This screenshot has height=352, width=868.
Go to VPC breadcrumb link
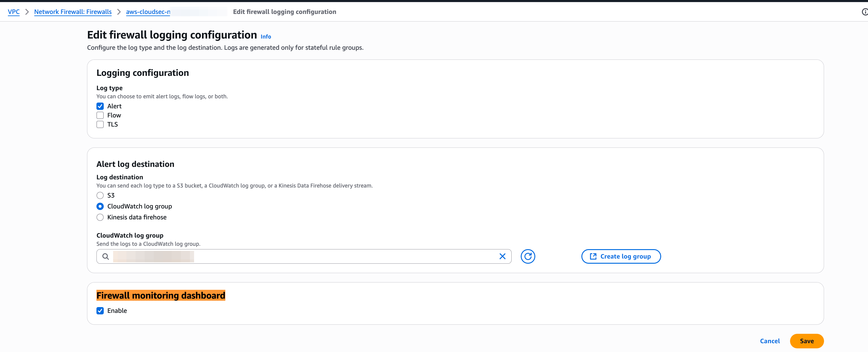(x=13, y=12)
